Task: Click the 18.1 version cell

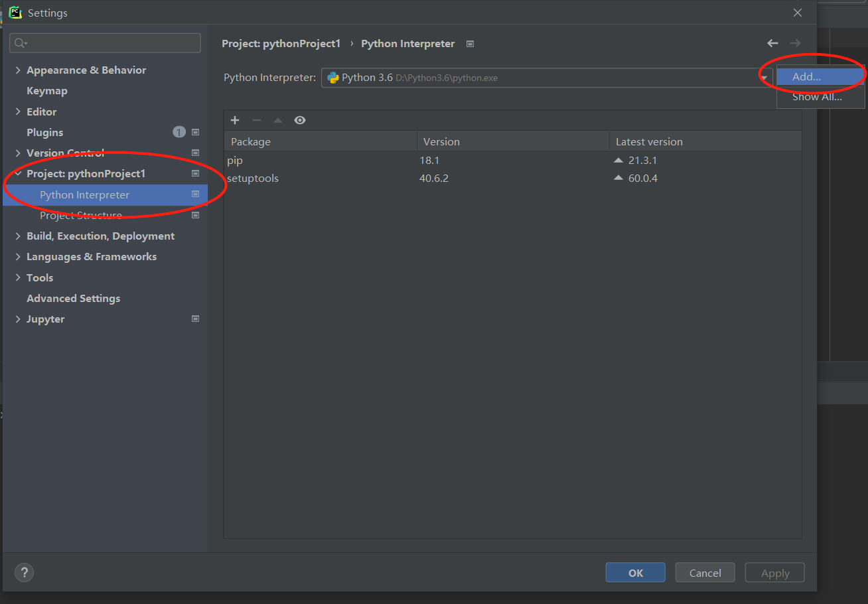Action: [x=429, y=160]
